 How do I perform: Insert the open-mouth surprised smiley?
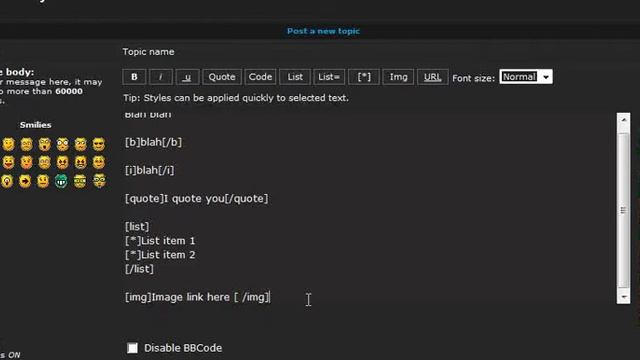[44, 144]
